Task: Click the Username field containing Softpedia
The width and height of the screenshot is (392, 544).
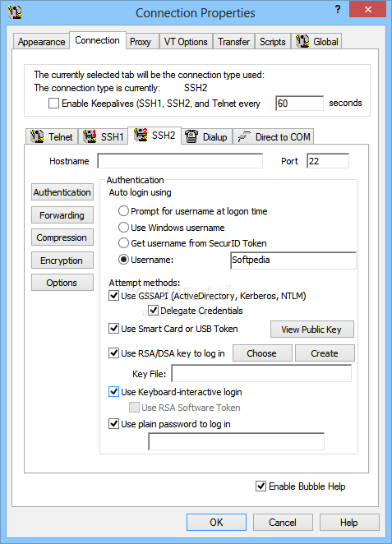Action: coord(293,260)
